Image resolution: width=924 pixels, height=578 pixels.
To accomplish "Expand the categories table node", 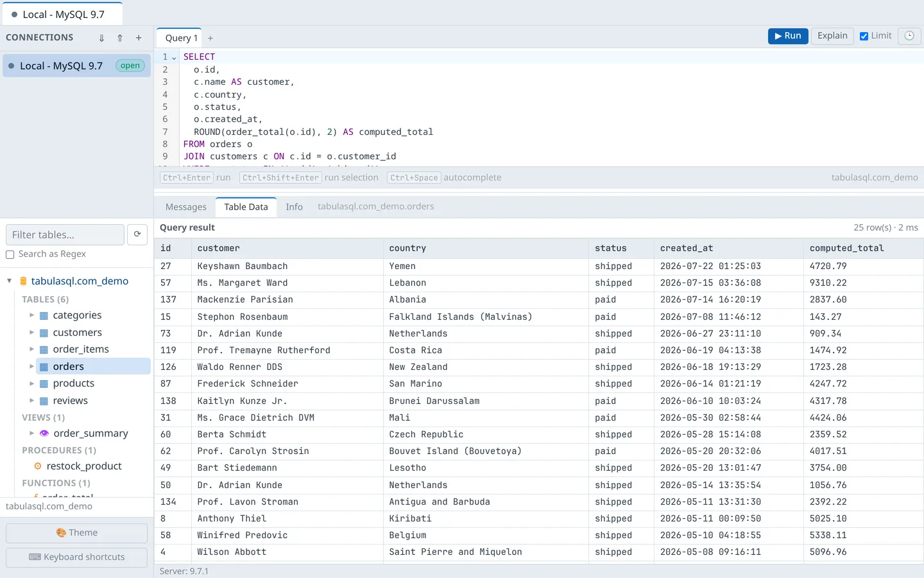I will 31,315.
